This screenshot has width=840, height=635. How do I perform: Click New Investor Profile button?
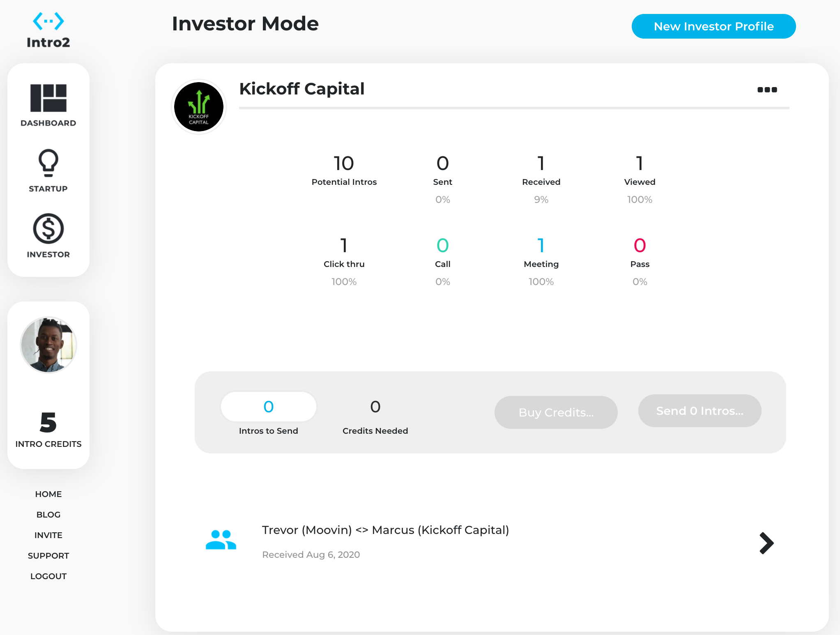[713, 26]
